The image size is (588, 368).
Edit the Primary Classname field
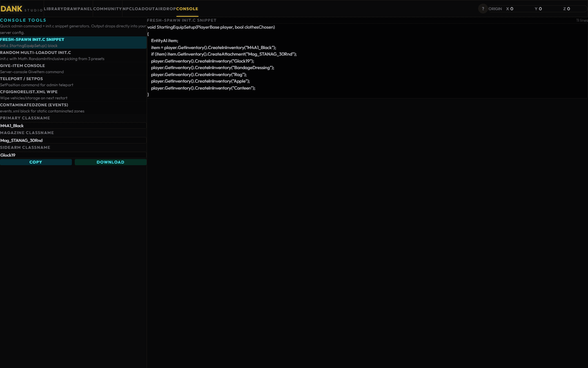tap(73, 126)
